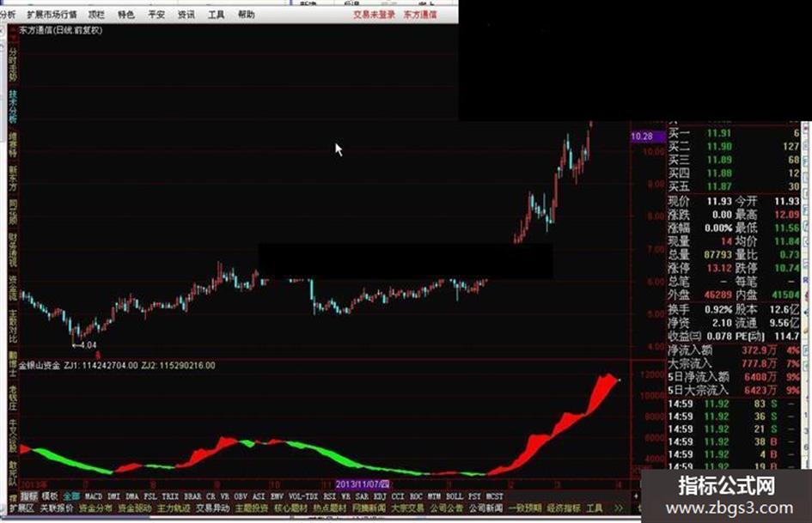This screenshot has height=523, width=812.
Task: Click the 金银山资金 indicator title
Action: pos(40,365)
